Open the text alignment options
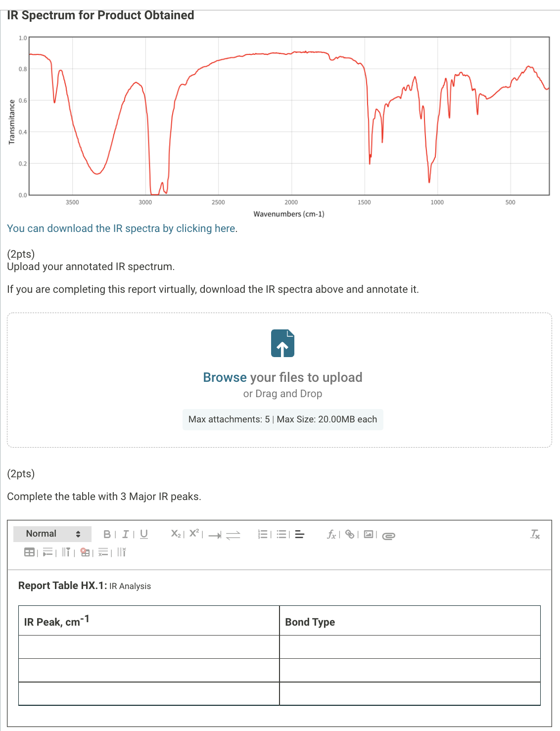This screenshot has height=731, width=560. [299, 534]
